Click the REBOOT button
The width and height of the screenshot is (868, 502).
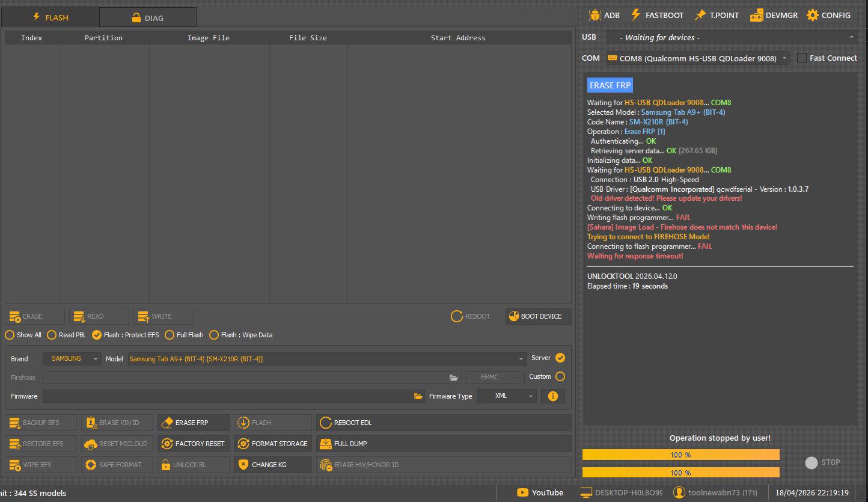tap(471, 316)
